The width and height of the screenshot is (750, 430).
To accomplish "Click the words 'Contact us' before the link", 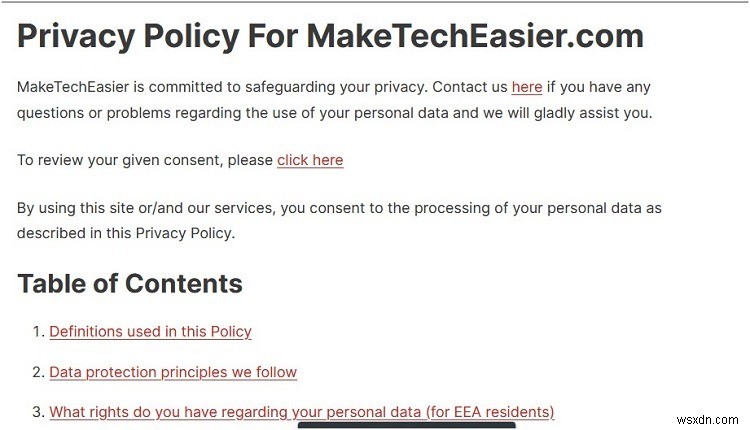I will (469, 87).
